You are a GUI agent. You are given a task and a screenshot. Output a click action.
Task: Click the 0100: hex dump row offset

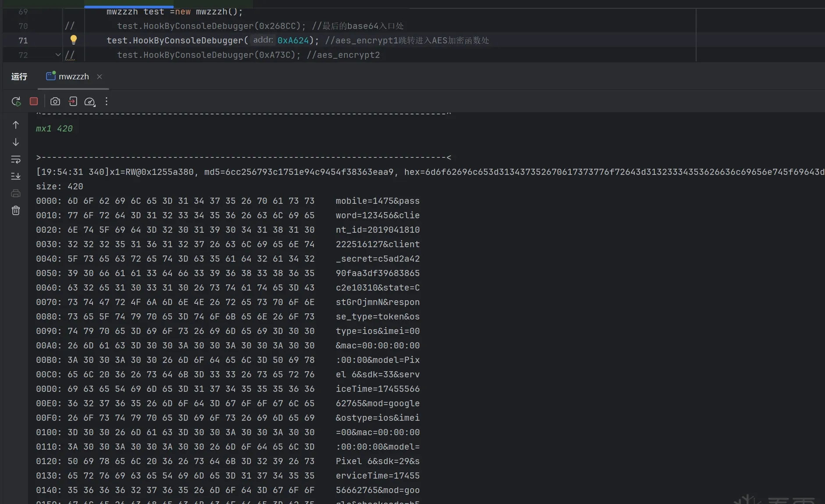[49, 432]
